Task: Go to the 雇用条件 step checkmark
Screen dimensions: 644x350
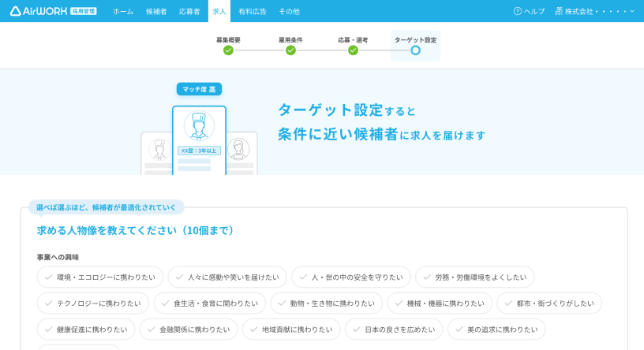Action: point(290,50)
